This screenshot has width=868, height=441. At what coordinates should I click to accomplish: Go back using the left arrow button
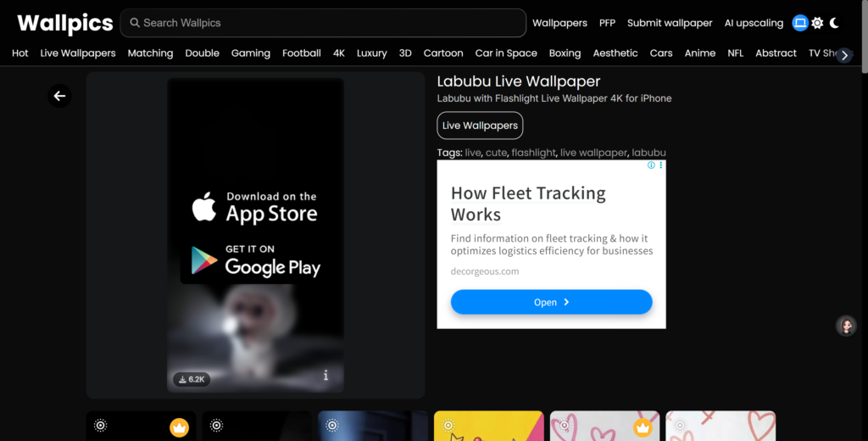[59, 96]
